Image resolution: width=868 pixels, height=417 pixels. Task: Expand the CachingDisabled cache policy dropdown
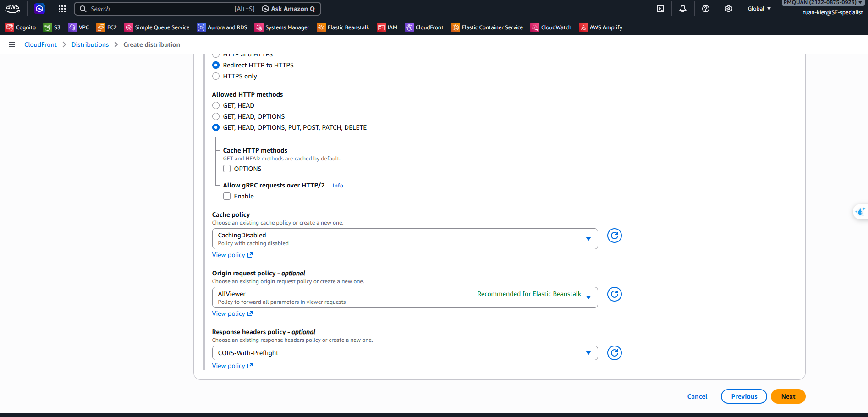[x=405, y=239]
